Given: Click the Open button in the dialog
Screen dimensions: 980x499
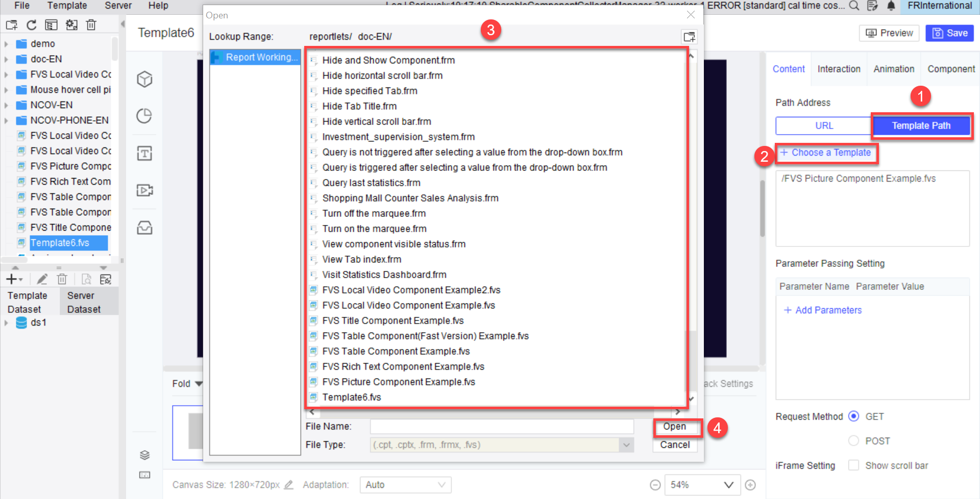Looking at the screenshot, I should click(x=675, y=427).
